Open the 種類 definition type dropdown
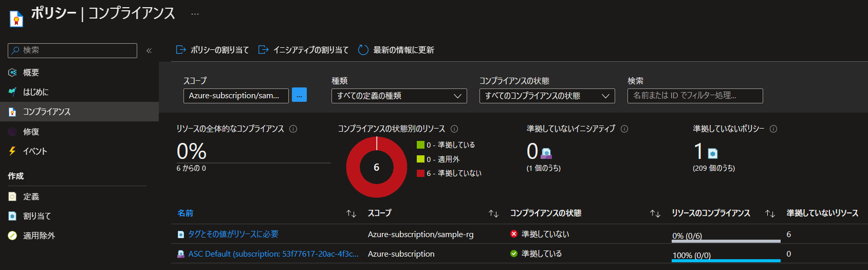This screenshot has width=868, height=270. (x=399, y=96)
